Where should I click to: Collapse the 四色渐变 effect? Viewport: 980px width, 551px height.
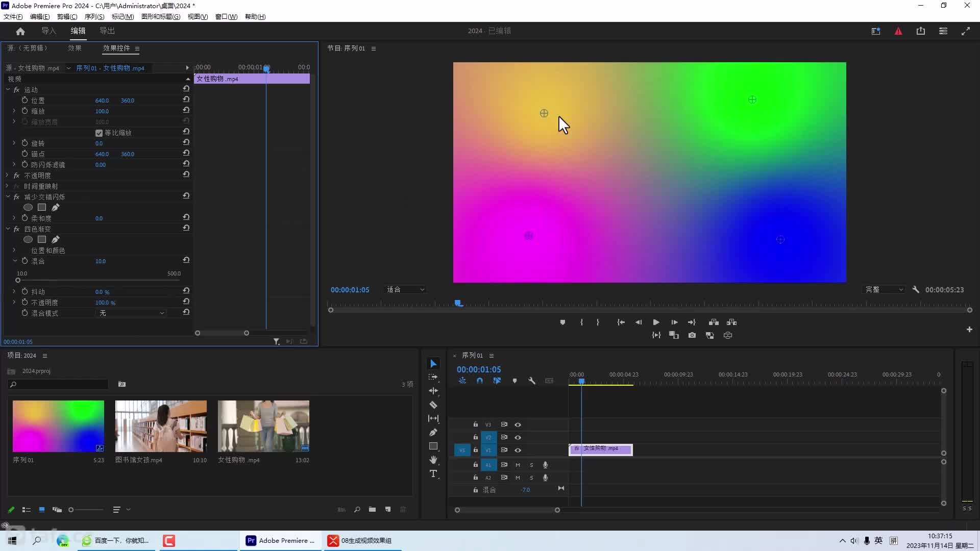(8, 229)
